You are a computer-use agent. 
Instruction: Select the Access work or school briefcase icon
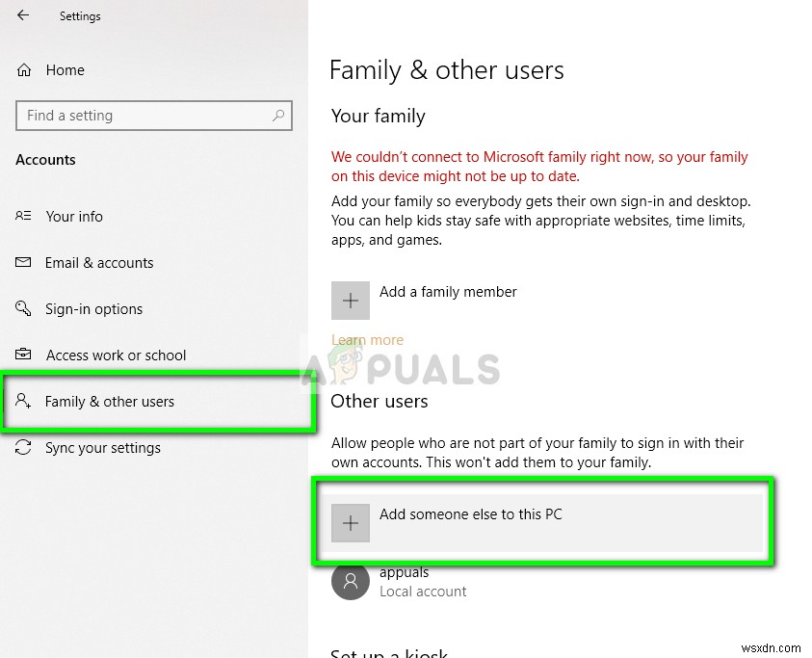click(x=22, y=355)
